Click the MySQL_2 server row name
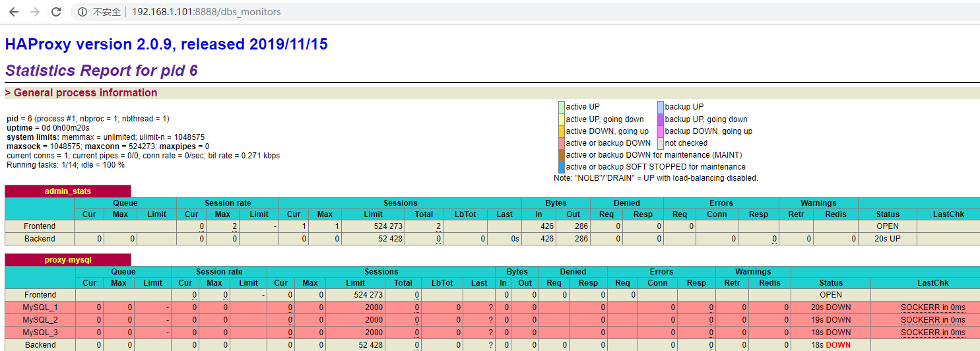Screen dimensions: 980x351 click(40, 320)
